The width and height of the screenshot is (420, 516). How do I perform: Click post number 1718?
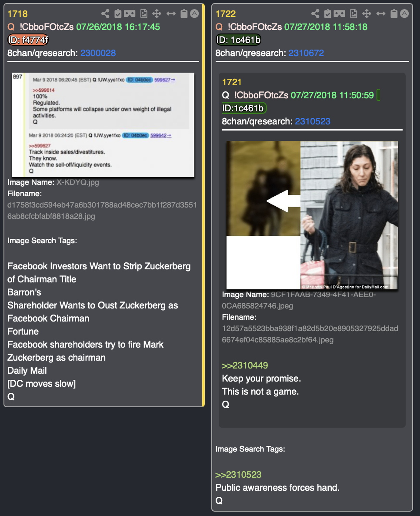pyautogui.click(x=18, y=14)
